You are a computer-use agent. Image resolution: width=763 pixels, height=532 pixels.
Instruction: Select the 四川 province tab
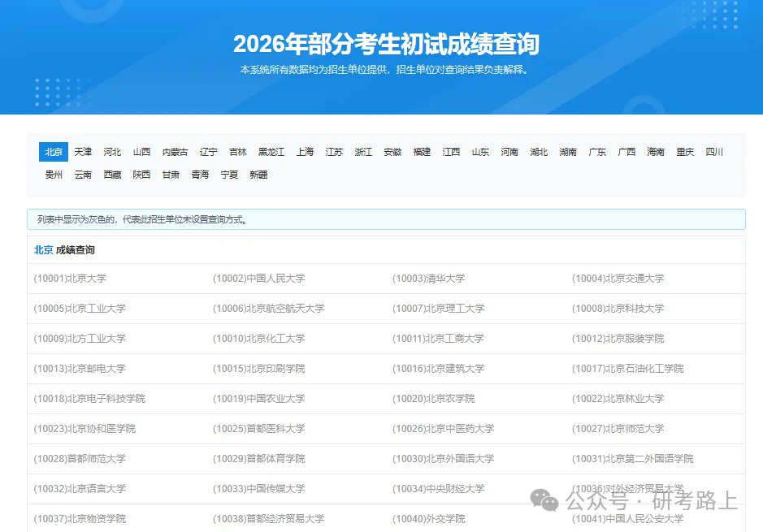714,152
